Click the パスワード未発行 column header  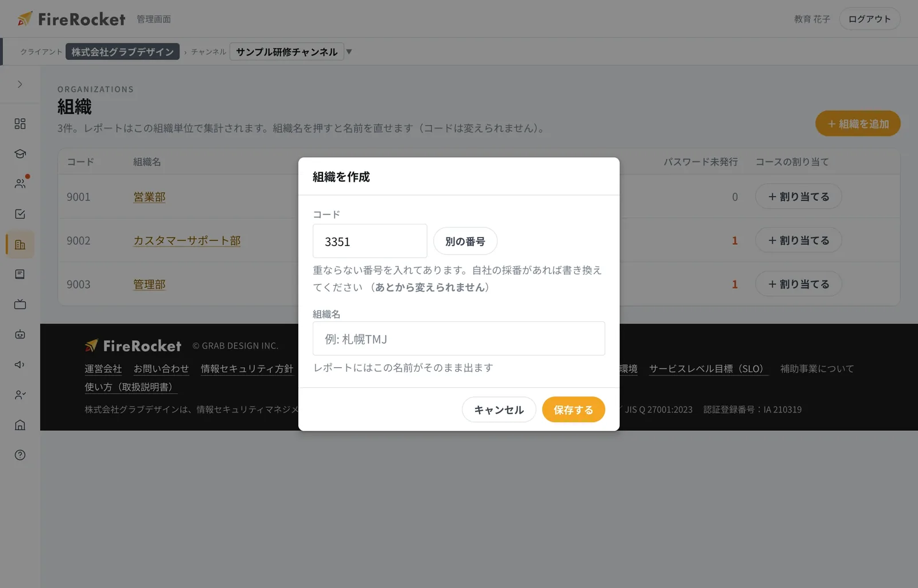701,162
